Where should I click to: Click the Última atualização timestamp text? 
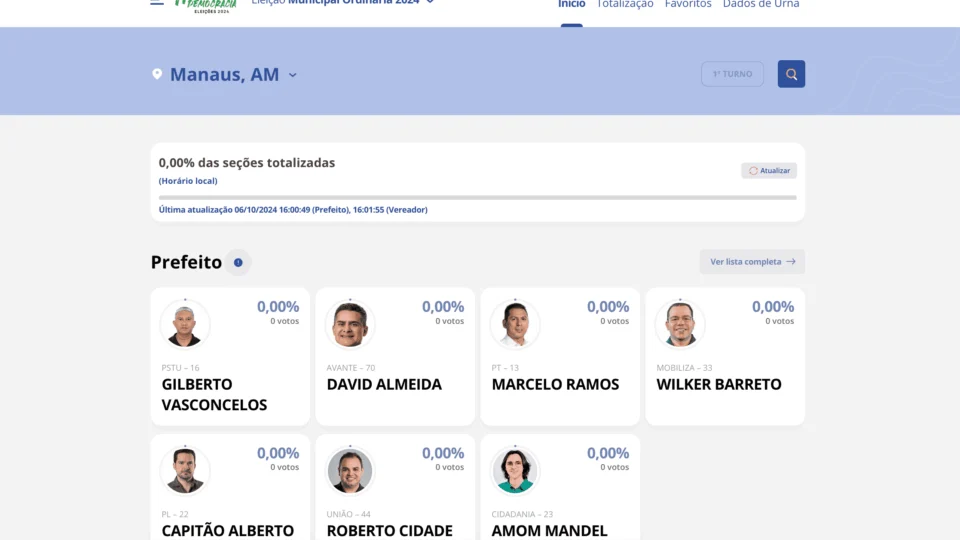tap(293, 209)
